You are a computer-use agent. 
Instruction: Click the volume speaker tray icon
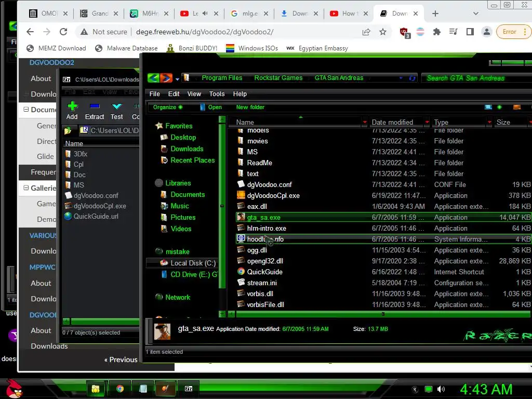tap(441, 389)
